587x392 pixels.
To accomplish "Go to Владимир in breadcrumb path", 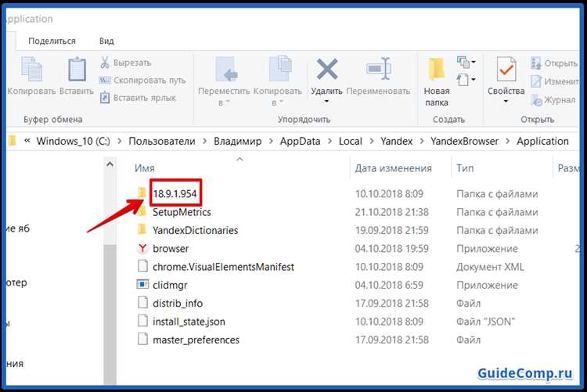I will point(238,141).
